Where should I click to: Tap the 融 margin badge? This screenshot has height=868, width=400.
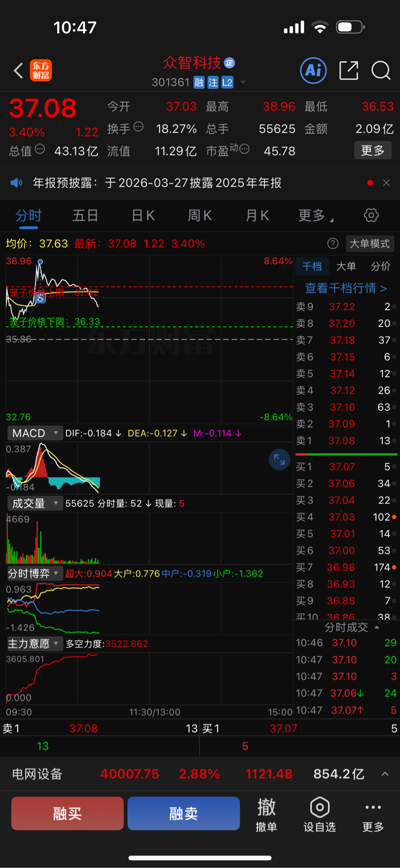(x=199, y=82)
